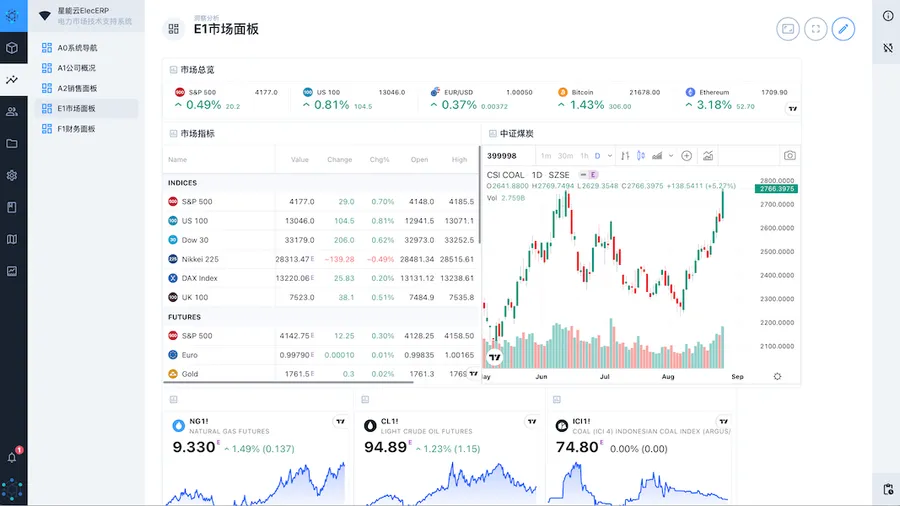Click TradingView logo on NG1! widget
Screen dimensions: 900x506
tap(340, 422)
